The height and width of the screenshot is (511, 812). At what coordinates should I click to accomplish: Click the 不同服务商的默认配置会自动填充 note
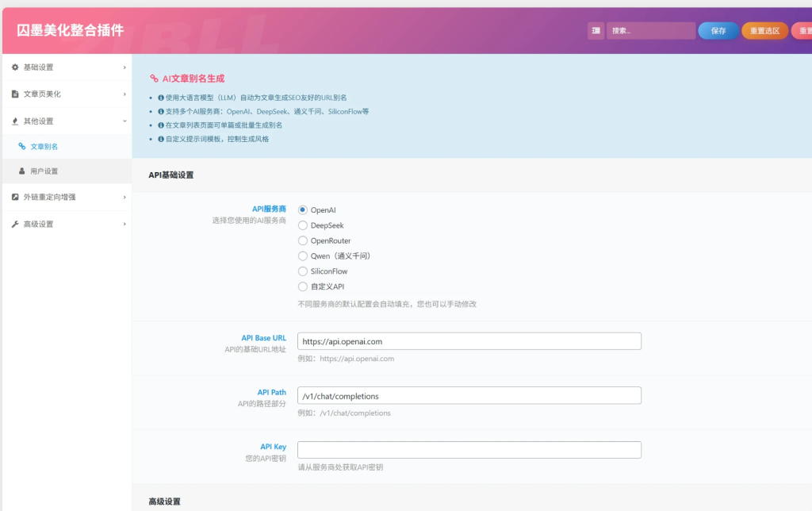387,304
